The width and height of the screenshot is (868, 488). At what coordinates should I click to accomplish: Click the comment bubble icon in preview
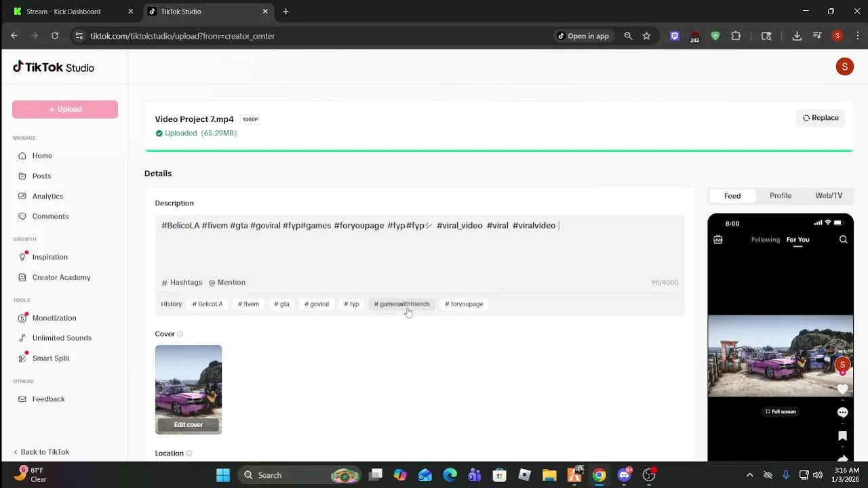pyautogui.click(x=842, y=413)
